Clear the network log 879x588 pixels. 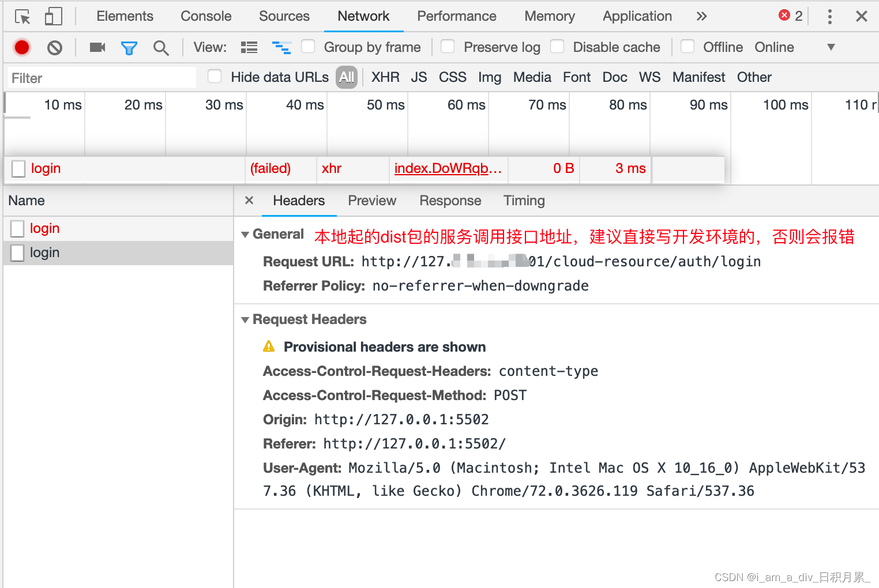pos(55,47)
